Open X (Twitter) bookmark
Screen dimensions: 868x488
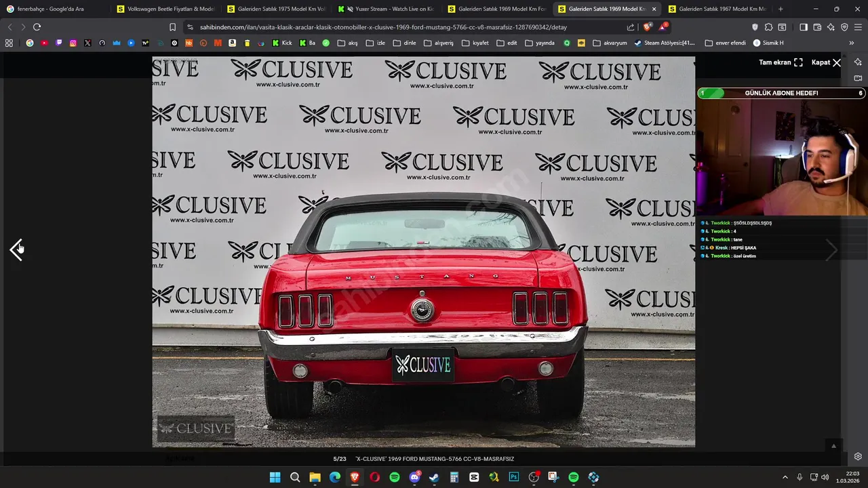tap(87, 43)
